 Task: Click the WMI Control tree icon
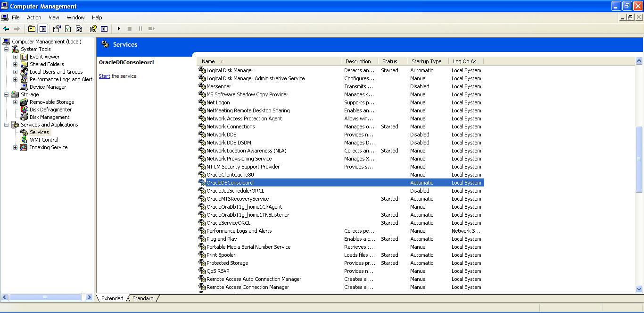click(24, 140)
